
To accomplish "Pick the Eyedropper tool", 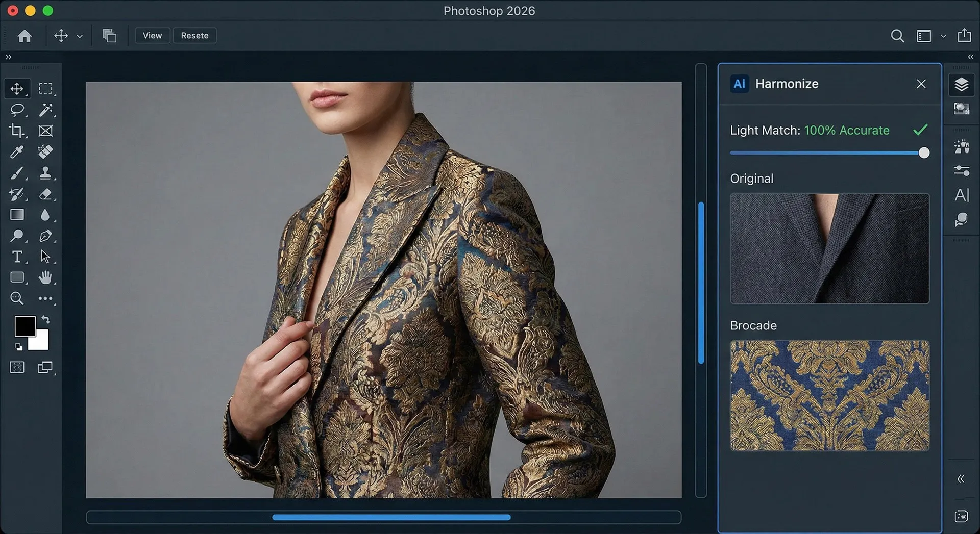I will [x=17, y=151].
